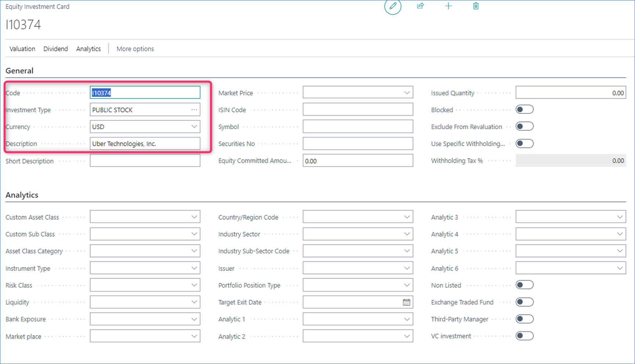Viewport: 635px width, 364px height.
Task: Open the Analytic 6 dropdown
Action: [620, 268]
